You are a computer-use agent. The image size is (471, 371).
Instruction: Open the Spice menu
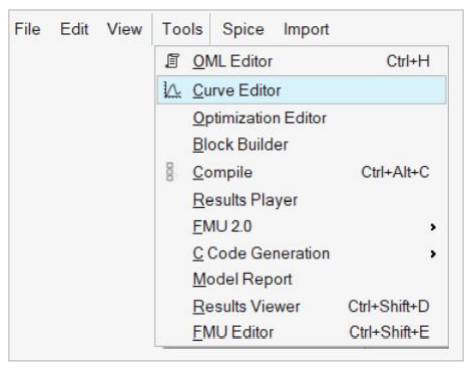point(243,29)
